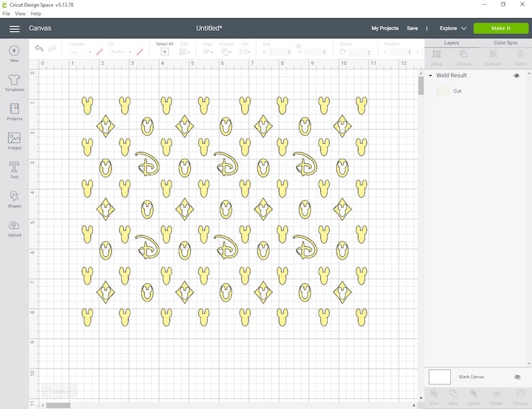Screen dimensions: 532x409
Task: Click the Linetype color swatch
Action: tap(99, 52)
